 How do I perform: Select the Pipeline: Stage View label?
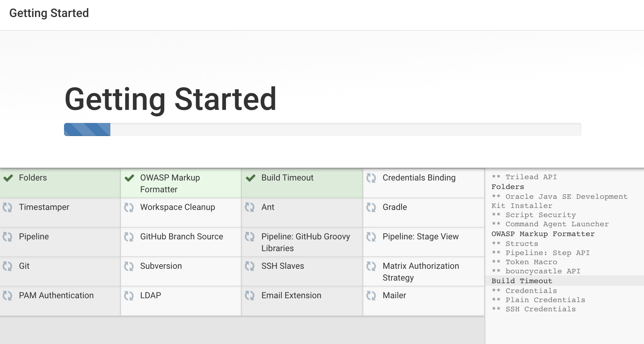tap(421, 237)
